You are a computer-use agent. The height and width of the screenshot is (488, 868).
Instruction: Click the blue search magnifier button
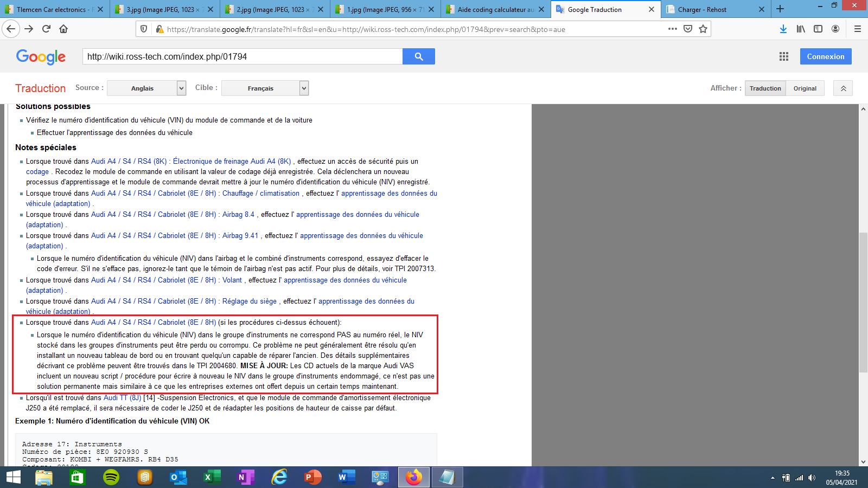click(419, 56)
